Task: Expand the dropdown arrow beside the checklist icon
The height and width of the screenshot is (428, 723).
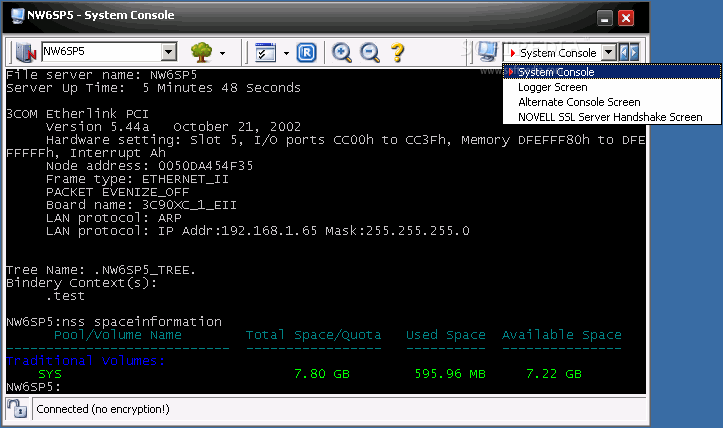Action: pos(286,54)
